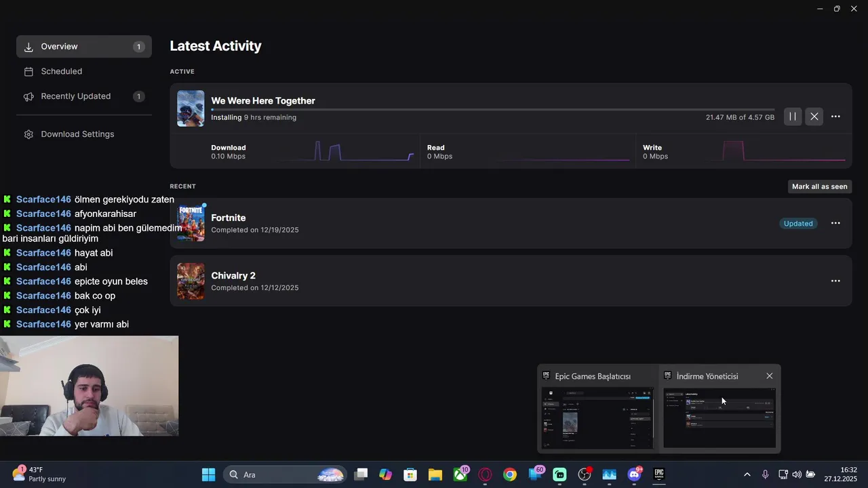Click the Download Settings gear icon
The image size is (868, 488).
pos(28,134)
